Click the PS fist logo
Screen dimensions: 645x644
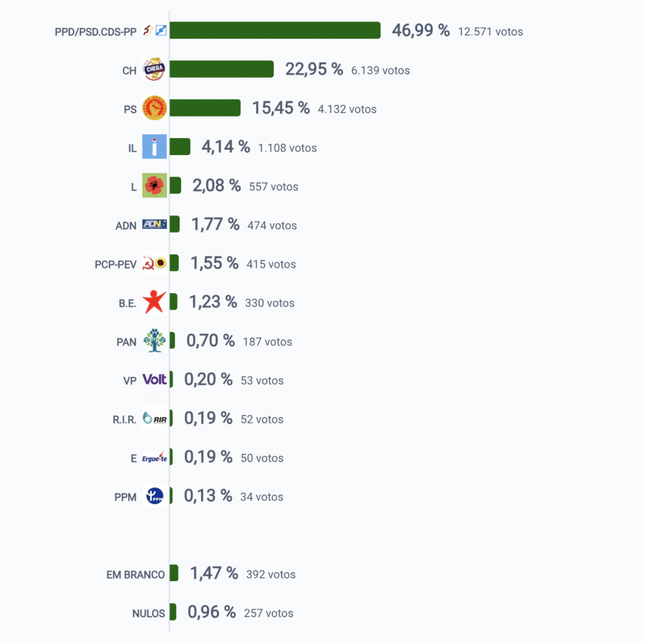(154, 108)
